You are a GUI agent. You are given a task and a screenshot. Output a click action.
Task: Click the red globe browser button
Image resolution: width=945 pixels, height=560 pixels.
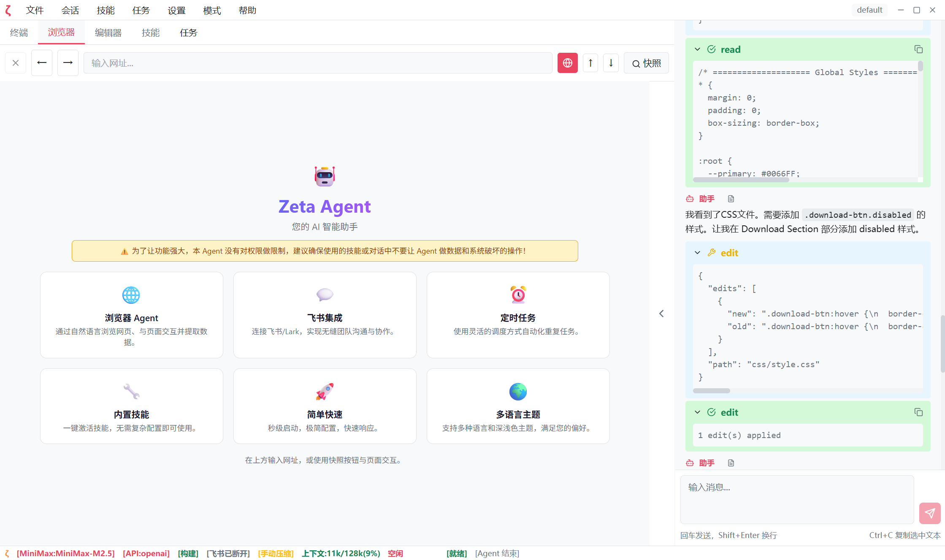[567, 63]
